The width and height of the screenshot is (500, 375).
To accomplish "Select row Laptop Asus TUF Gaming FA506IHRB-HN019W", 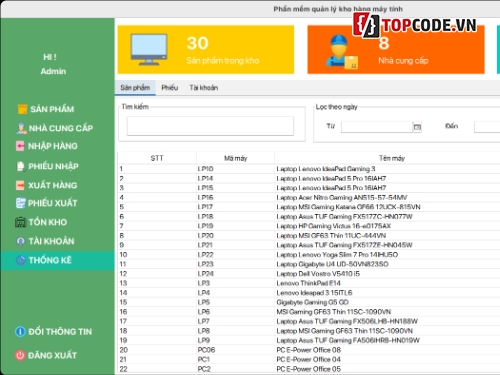I will 309,340.
